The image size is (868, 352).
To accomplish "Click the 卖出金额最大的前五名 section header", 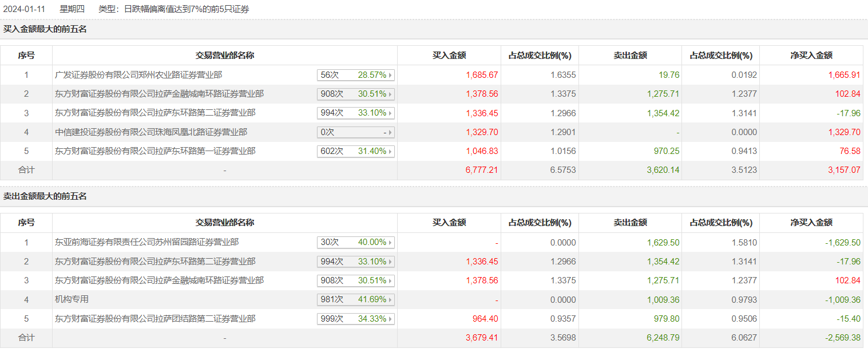I will [x=45, y=196].
